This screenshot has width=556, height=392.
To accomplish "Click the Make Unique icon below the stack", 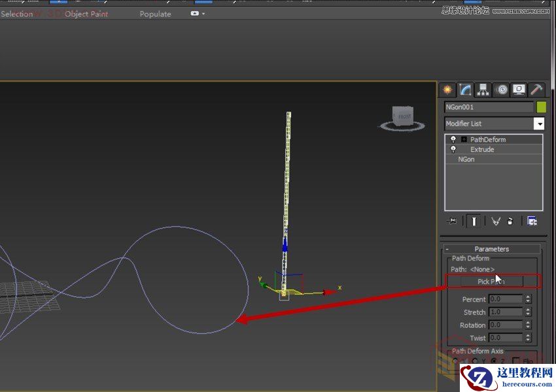I will [x=496, y=221].
